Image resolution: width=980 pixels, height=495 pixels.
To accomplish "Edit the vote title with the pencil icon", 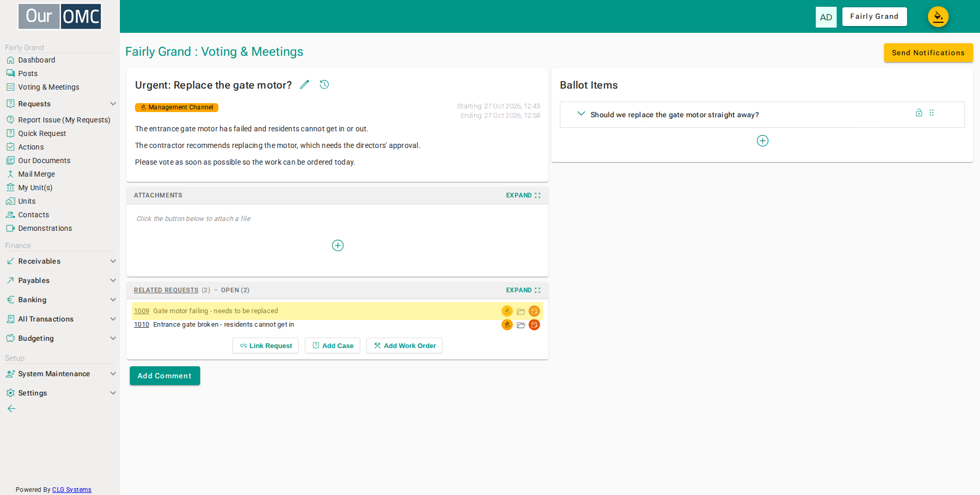I will point(304,84).
